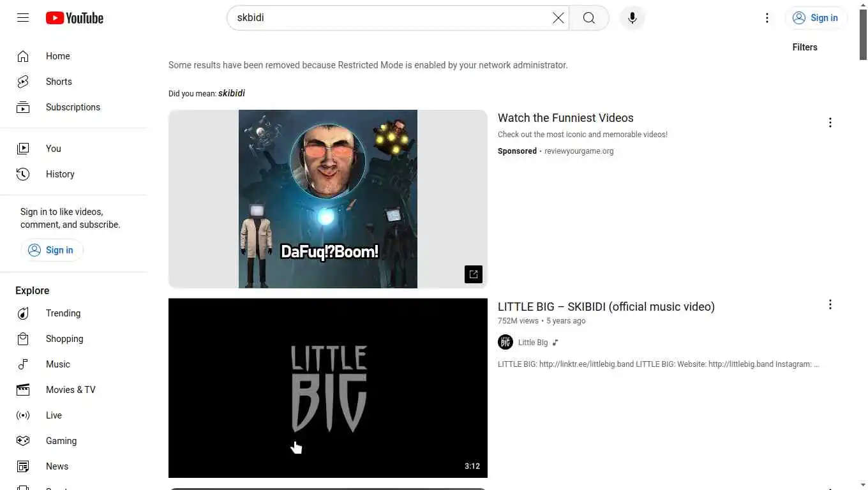This screenshot has height=490, width=868.
Task: Open You section in sidebar
Action: pyautogui.click(x=74, y=149)
